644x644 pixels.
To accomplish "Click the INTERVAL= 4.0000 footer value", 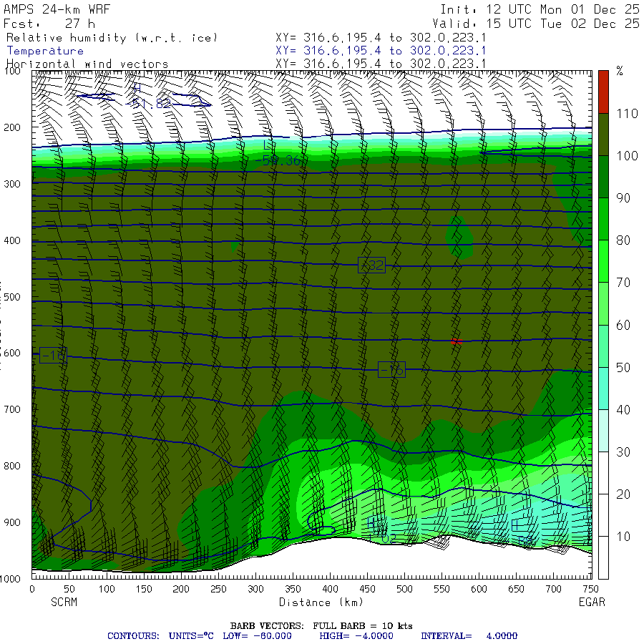I will click(x=469, y=636).
